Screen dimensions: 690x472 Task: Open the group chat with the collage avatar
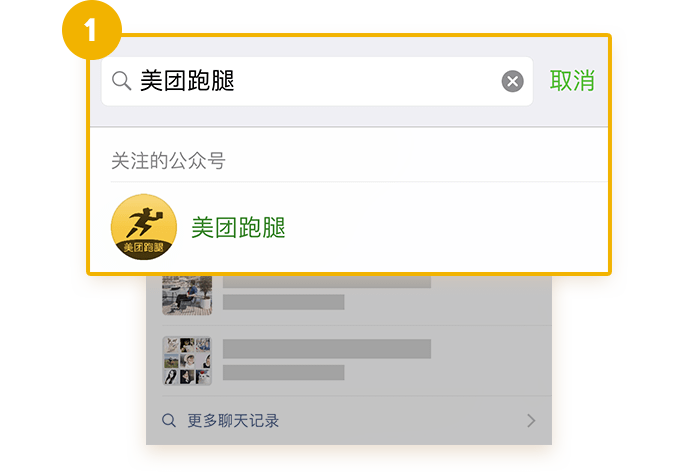point(187,361)
